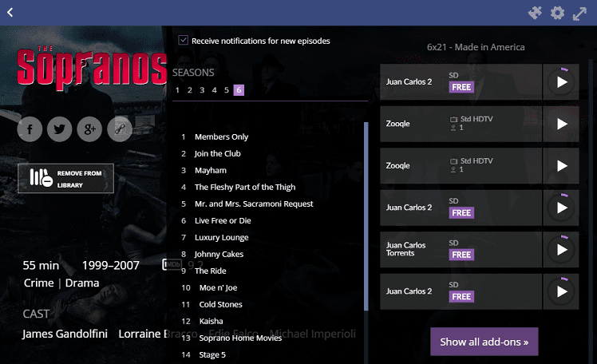
Task: Click the episode list scrollbar
Action: point(366,216)
